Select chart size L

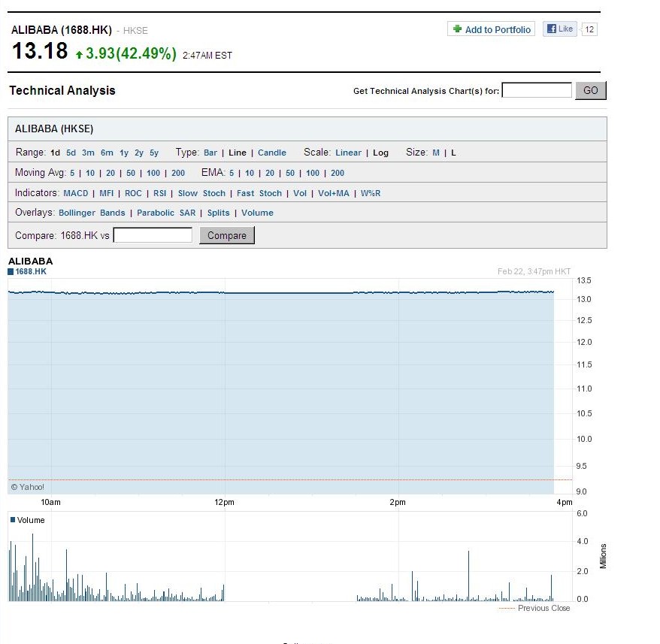(453, 153)
